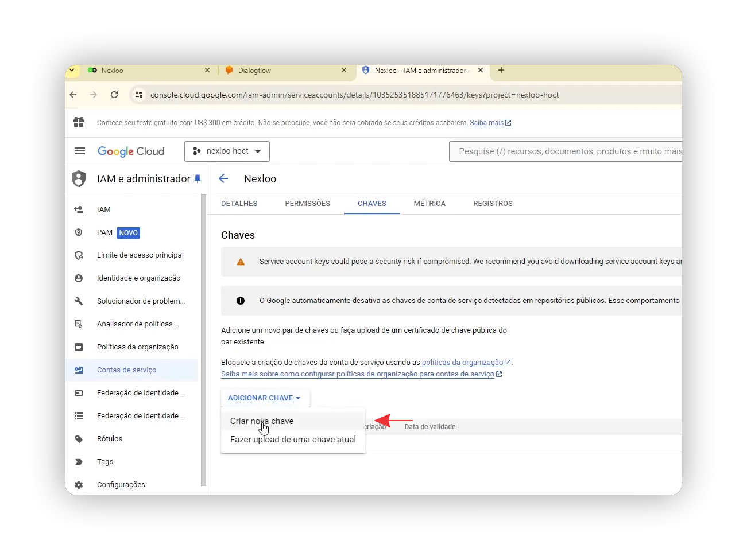
Task: Click the info icon in Google notice
Action: (241, 301)
